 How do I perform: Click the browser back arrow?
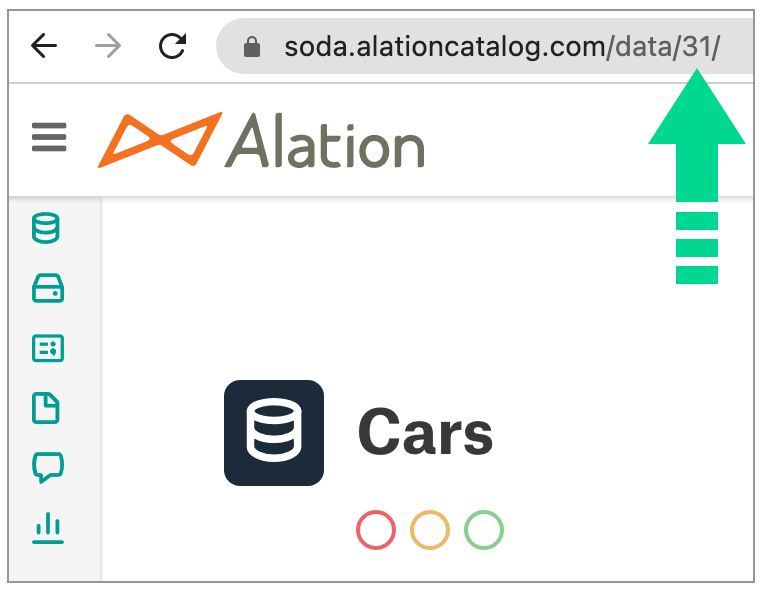tap(44, 46)
